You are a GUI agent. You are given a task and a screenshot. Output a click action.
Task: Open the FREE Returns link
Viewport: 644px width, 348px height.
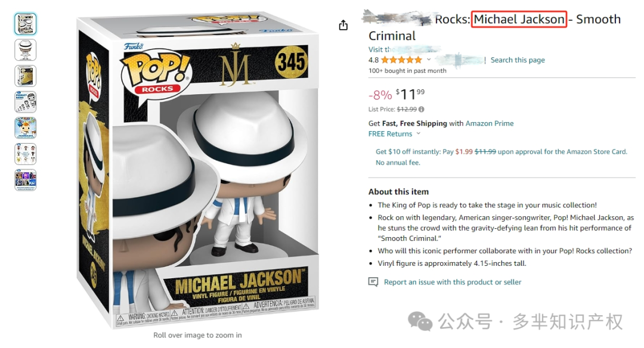390,134
